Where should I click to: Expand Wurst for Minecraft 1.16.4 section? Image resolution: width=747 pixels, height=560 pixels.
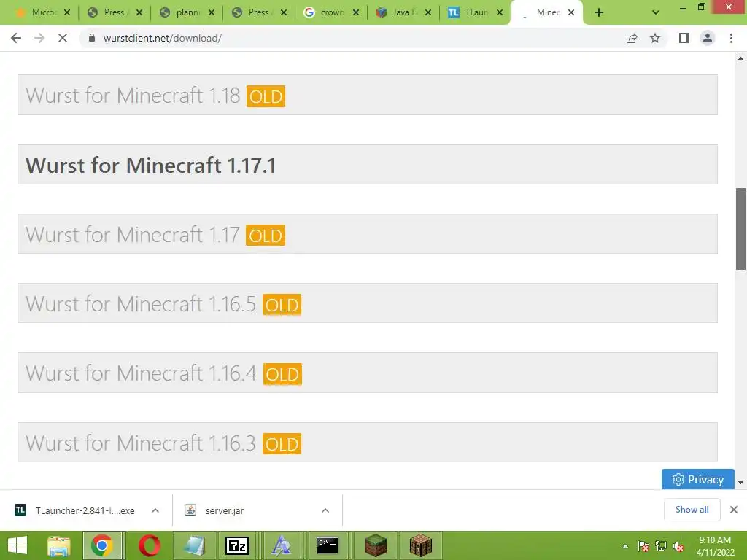(x=368, y=373)
